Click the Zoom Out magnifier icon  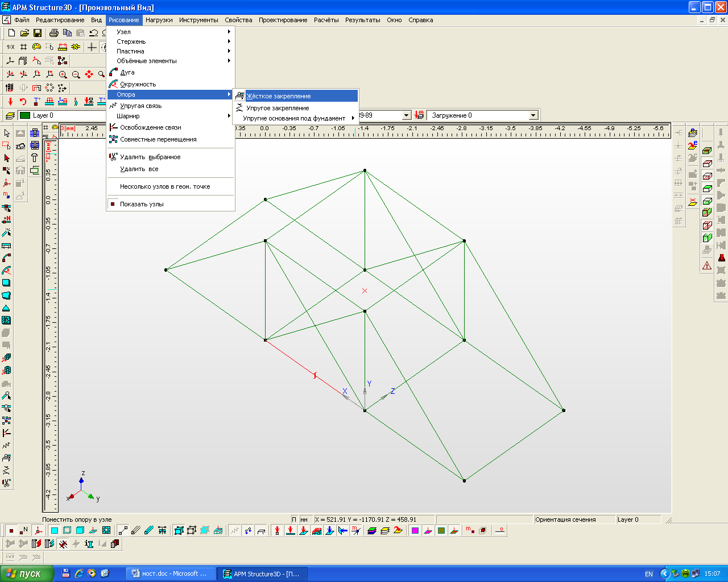pos(76,74)
